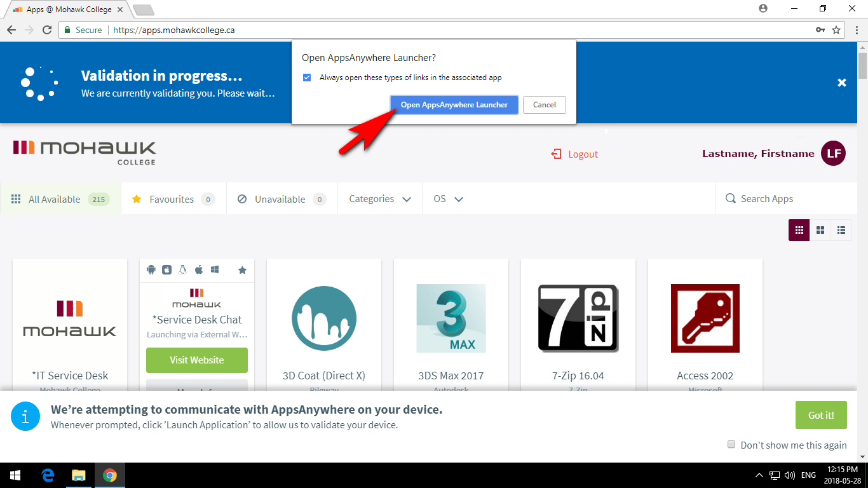Click Linux penguin icon on Service Desk Chat
The width and height of the screenshot is (868, 488).
pyautogui.click(x=183, y=269)
